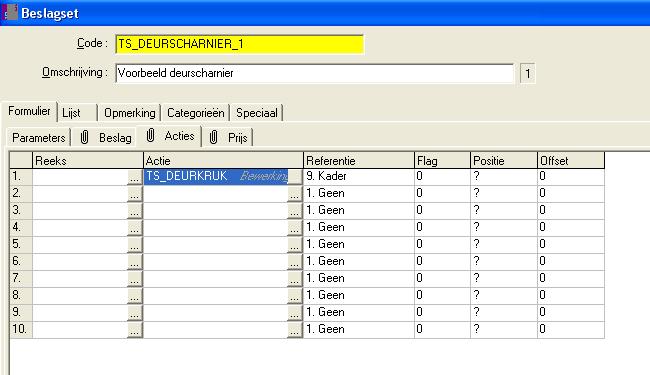The width and height of the screenshot is (650, 375).
Task: Open Reeks browse button in row 7
Action: tap(134, 279)
